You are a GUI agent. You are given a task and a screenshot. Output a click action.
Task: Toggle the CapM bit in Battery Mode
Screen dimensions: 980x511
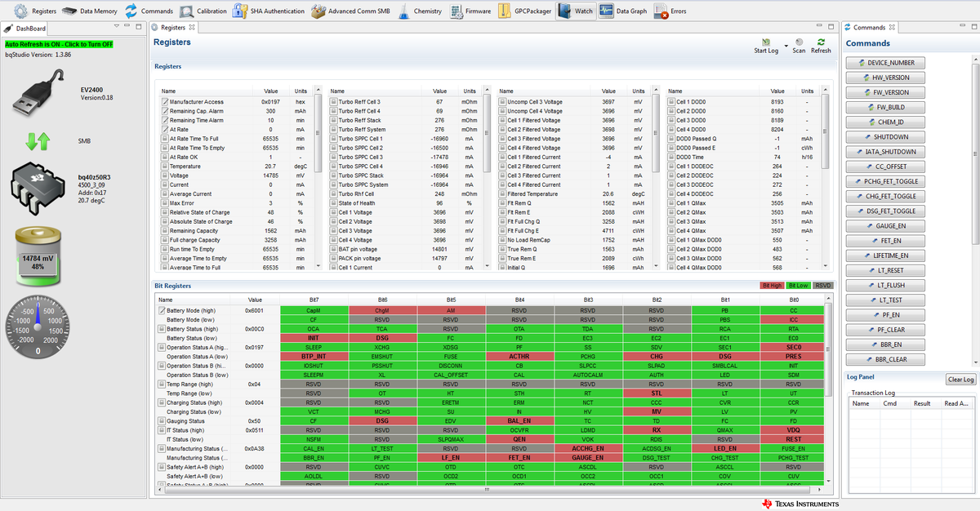tap(314, 311)
